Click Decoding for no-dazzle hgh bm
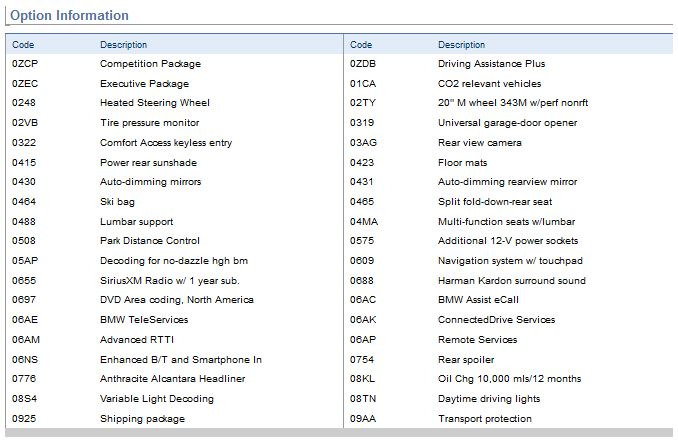The image size is (678, 442). [174, 261]
